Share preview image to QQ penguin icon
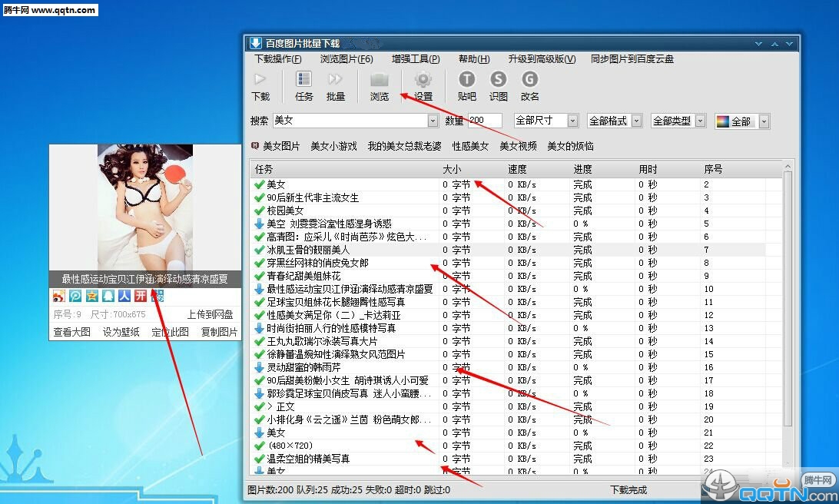Image resolution: width=839 pixels, height=504 pixels. tap(108, 295)
